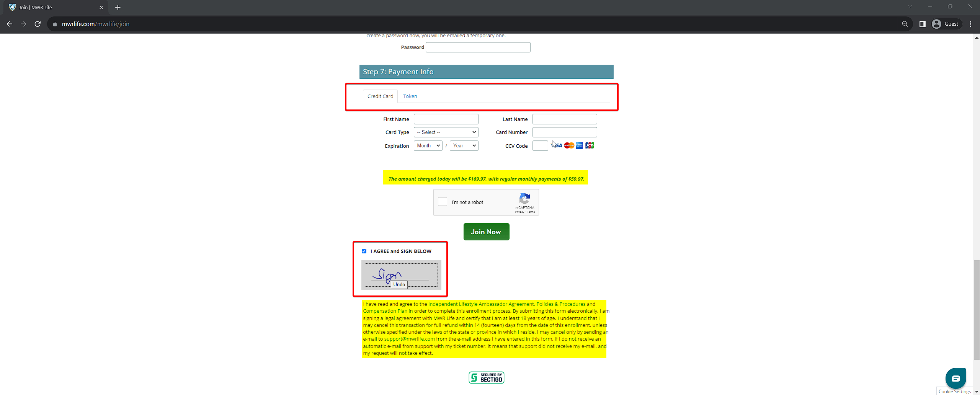This screenshot has height=395, width=980.
Task: Click the address bar URL
Action: [x=96, y=24]
